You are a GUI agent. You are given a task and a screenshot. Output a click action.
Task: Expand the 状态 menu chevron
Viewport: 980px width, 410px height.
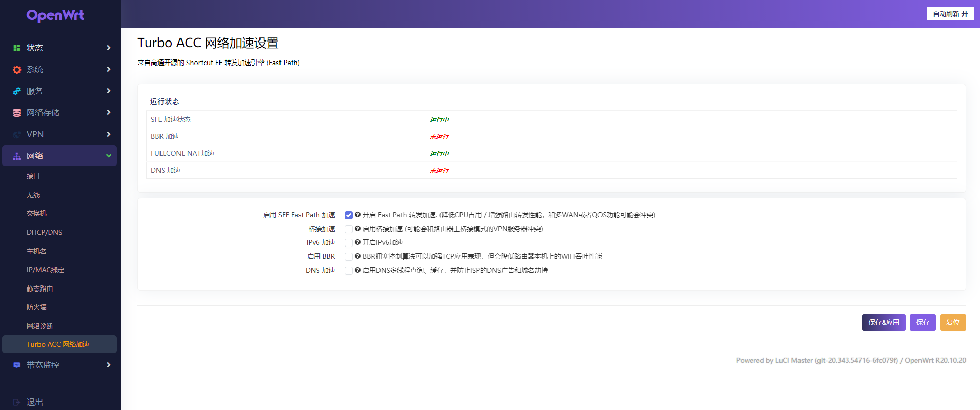pyautogui.click(x=109, y=48)
